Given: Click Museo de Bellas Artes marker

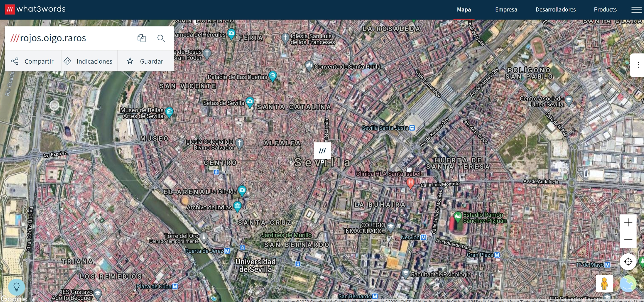Looking at the screenshot, I should pyautogui.click(x=169, y=112).
